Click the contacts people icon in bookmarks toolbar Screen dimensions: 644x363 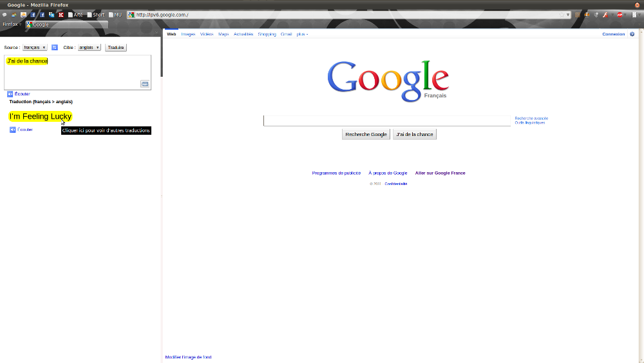[14, 15]
